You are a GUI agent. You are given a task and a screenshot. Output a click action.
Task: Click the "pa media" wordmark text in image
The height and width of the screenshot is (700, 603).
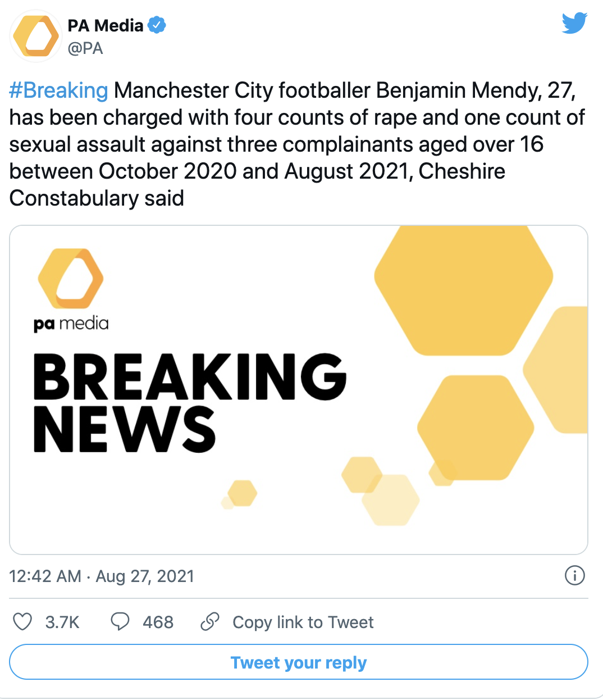pos(71,324)
